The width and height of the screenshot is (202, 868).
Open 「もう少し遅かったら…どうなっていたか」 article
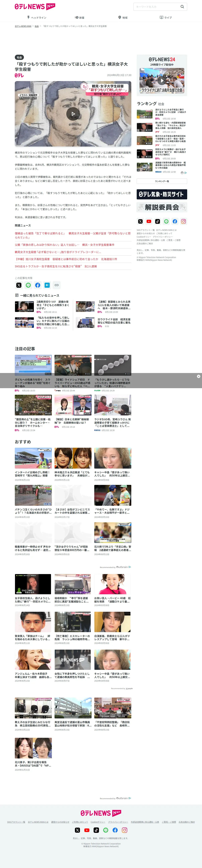tap(113, 383)
